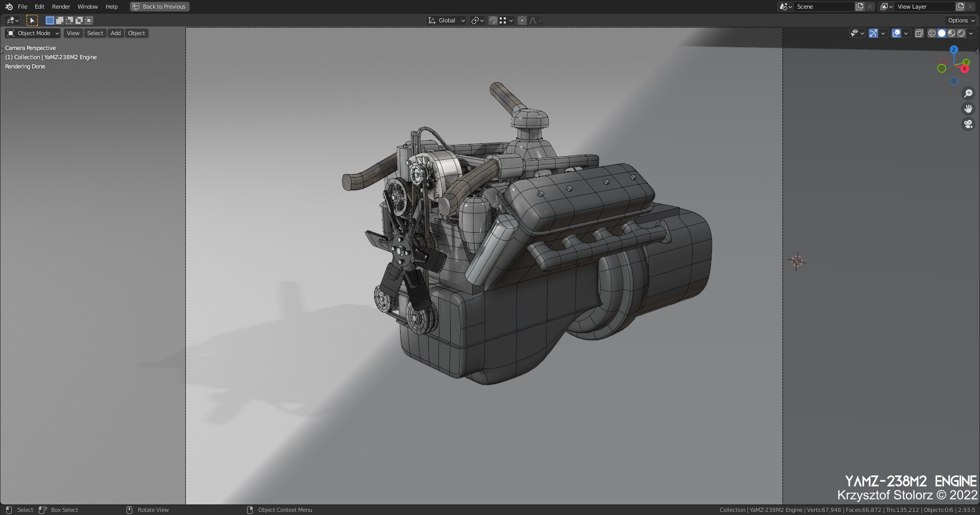Toggle X-Ray viewport mode

point(919,33)
